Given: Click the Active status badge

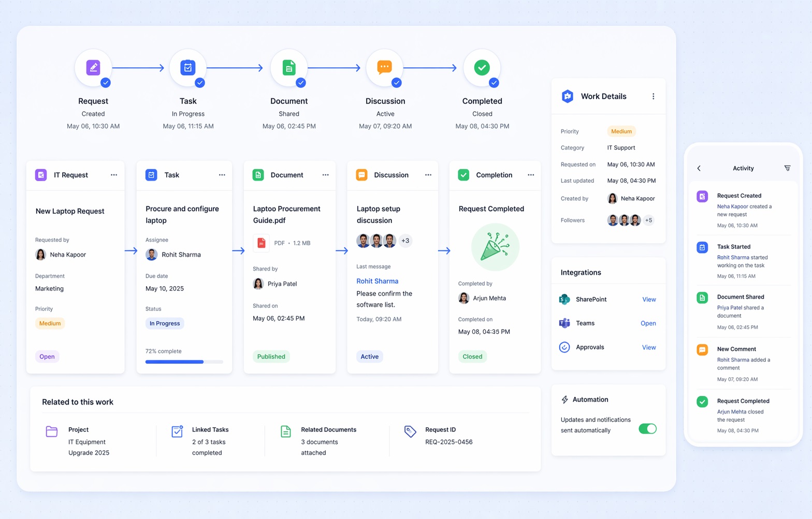Looking at the screenshot, I should 369,357.
